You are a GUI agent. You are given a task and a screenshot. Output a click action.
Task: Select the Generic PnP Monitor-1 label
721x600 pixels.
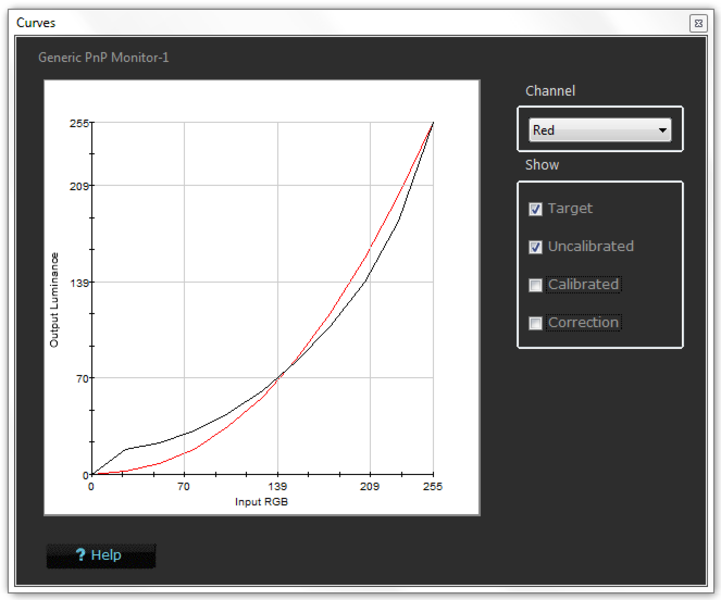tap(103, 57)
